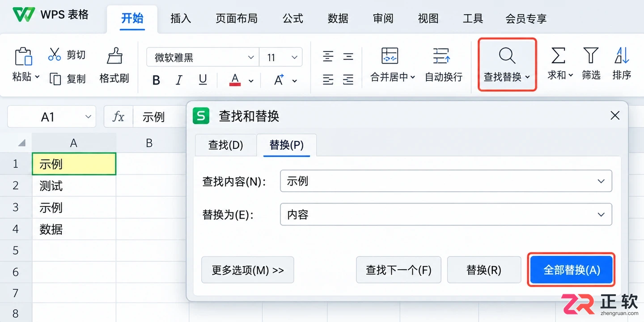
Task: Toggle Bold formatting
Action: pyautogui.click(x=156, y=80)
